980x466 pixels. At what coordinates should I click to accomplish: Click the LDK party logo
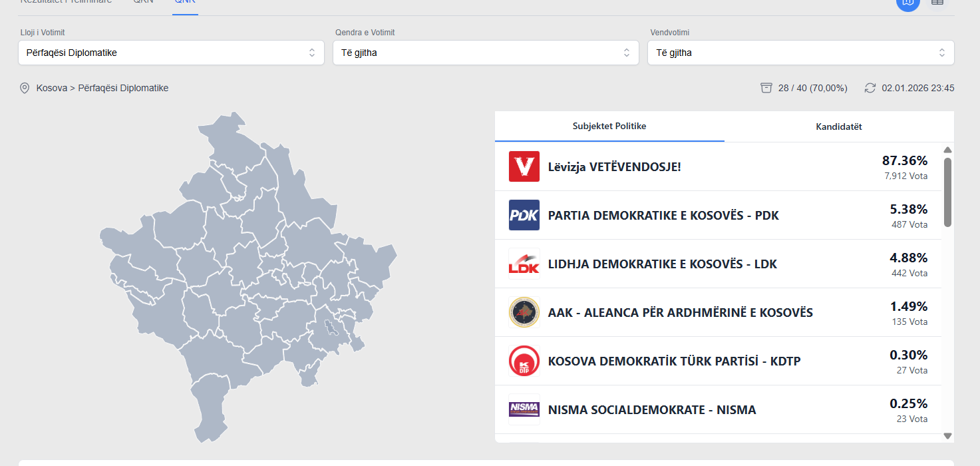[x=524, y=264]
